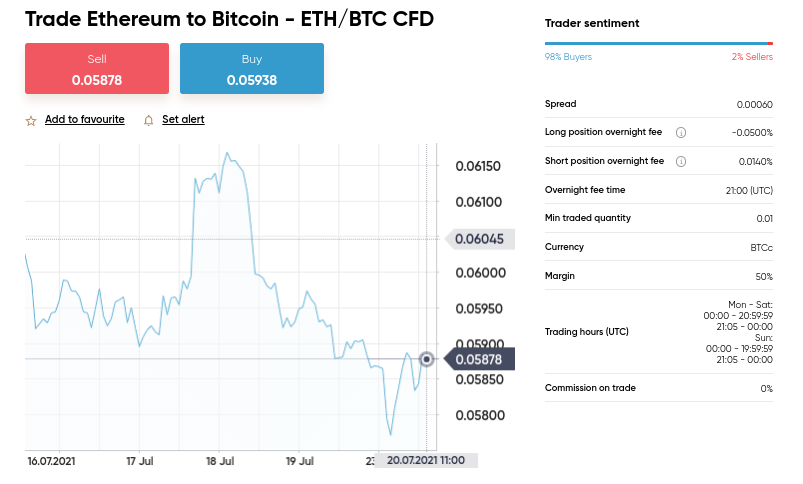Open the Set alert link
The height and width of the screenshot is (484, 803).
[x=183, y=119]
